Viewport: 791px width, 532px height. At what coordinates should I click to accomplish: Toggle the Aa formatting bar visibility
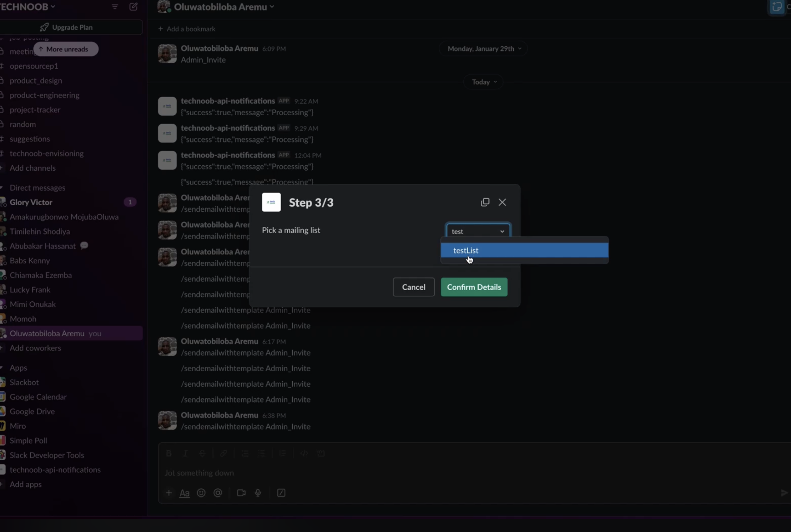(185, 493)
